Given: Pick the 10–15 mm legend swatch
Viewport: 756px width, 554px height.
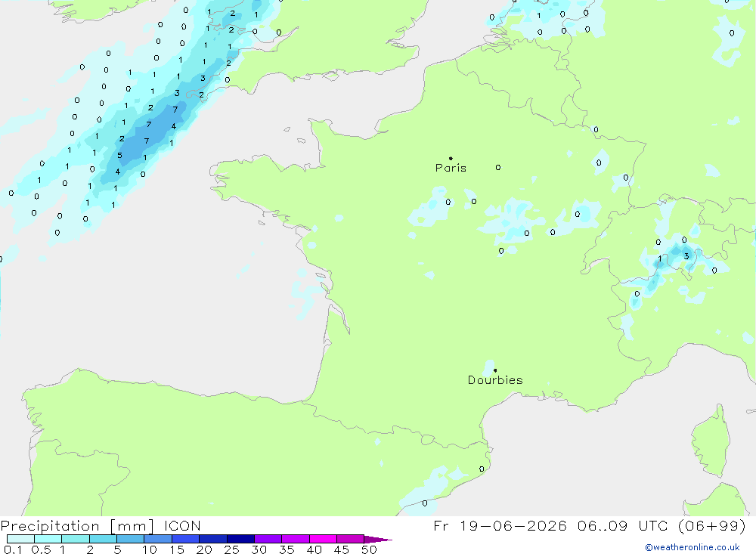Looking at the screenshot, I should pos(158,539).
